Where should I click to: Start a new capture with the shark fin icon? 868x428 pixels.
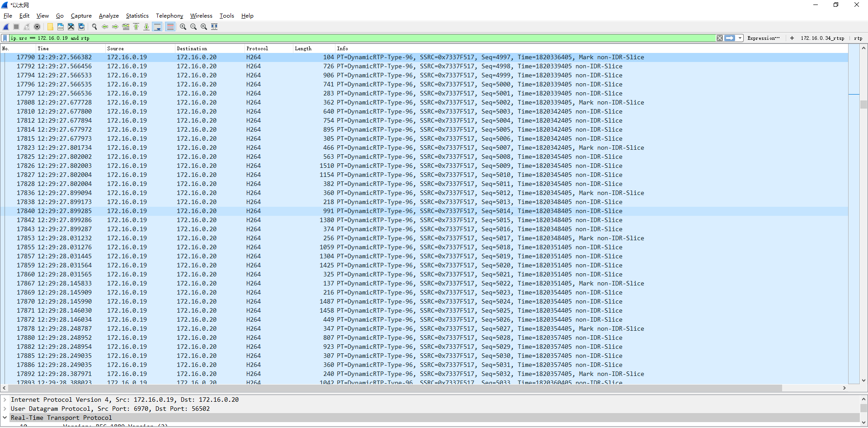[x=5, y=27]
